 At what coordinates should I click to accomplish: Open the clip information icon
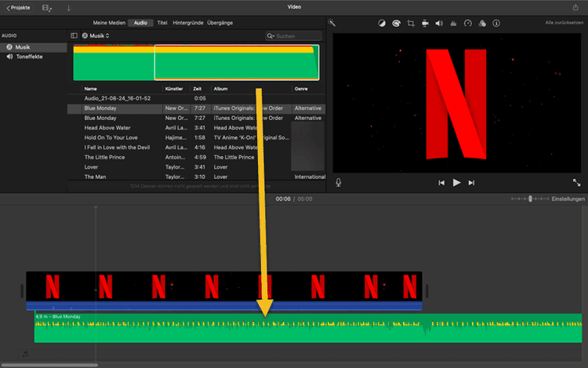(496, 24)
